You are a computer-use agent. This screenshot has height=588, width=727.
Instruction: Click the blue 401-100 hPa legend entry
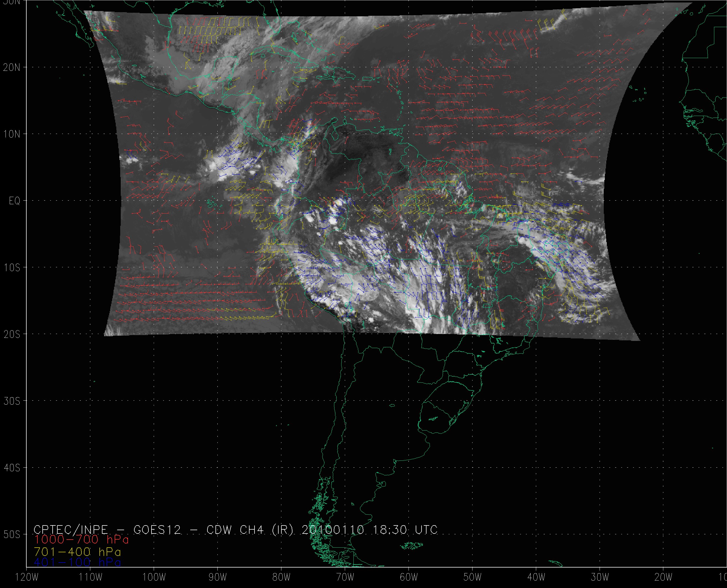77,562
